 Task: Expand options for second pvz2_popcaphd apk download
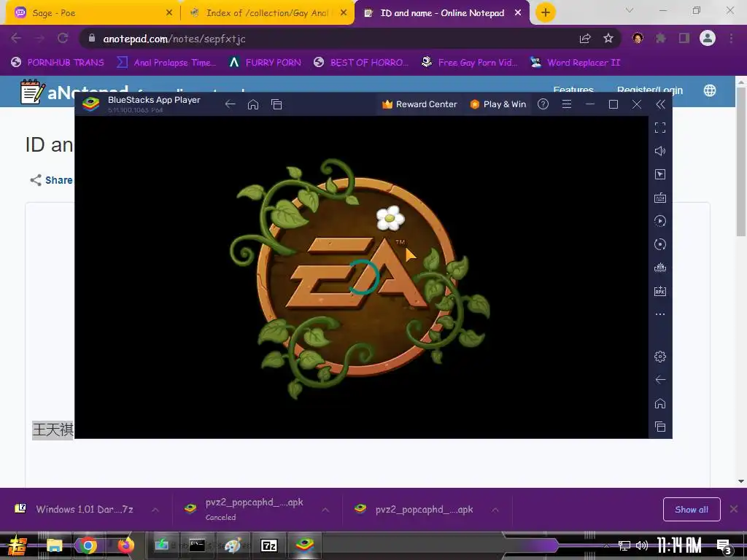(495, 510)
